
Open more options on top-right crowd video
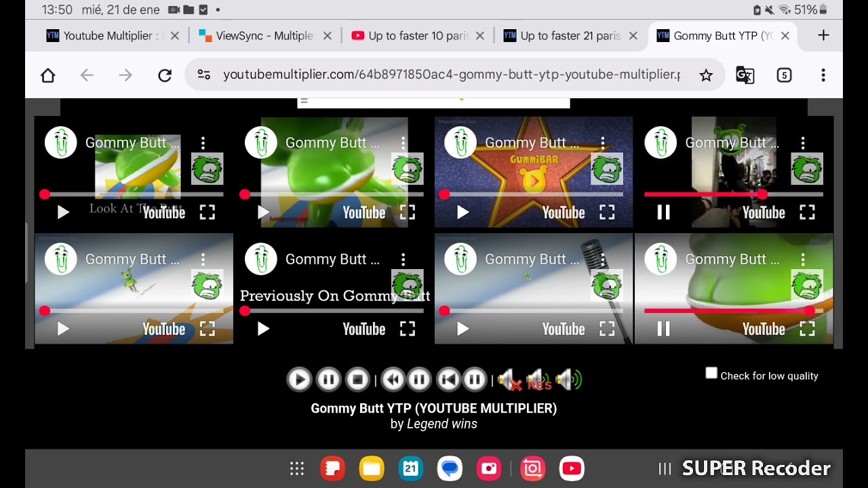click(x=803, y=143)
